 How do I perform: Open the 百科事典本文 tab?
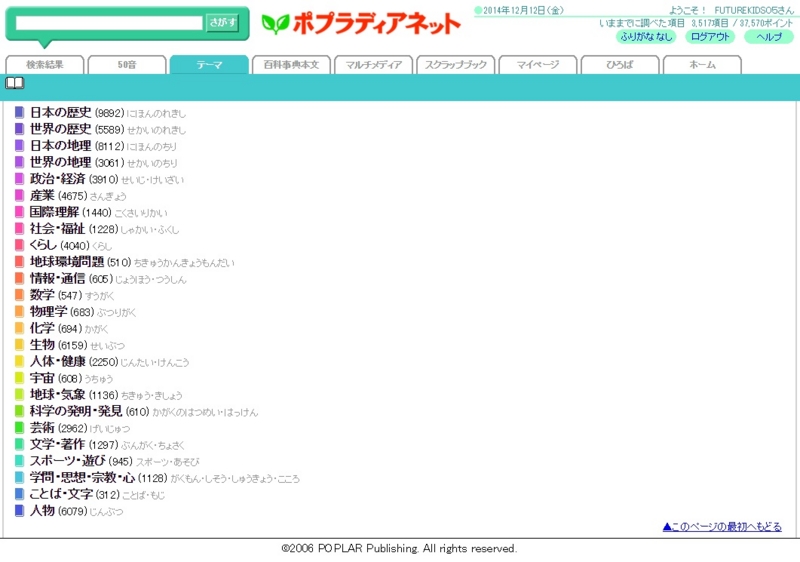291,65
